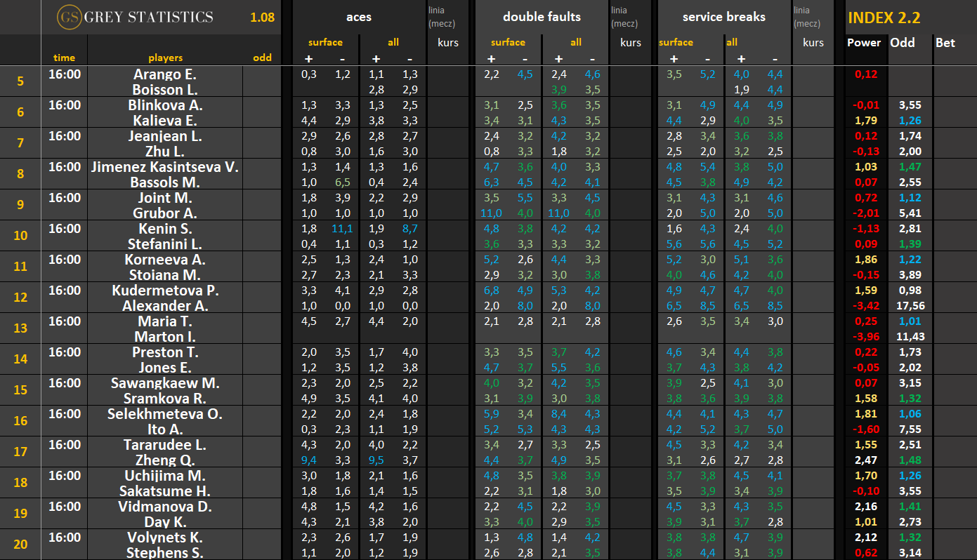The height and width of the screenshot is (560, 977).
Task: Click the service breaks section header
Action: (723, 17)
